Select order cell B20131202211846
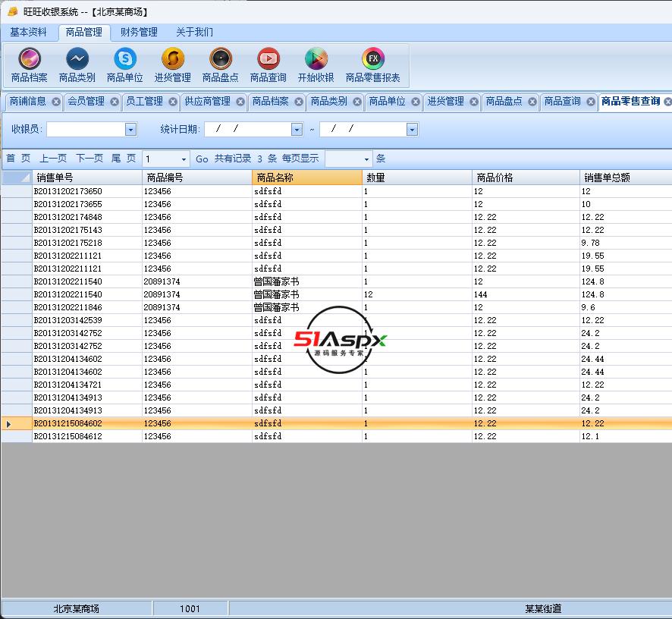 [87, 307]
